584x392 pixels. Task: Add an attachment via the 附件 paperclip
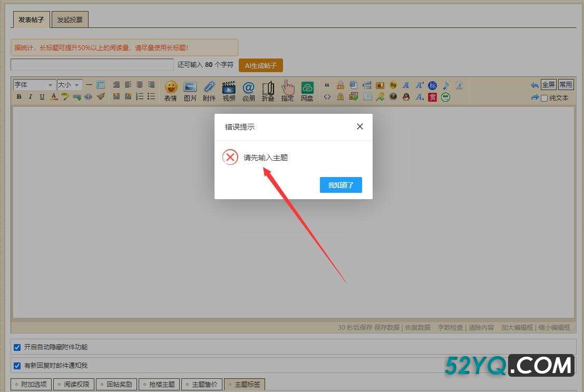pyautogui.click(x=209, y=90)
